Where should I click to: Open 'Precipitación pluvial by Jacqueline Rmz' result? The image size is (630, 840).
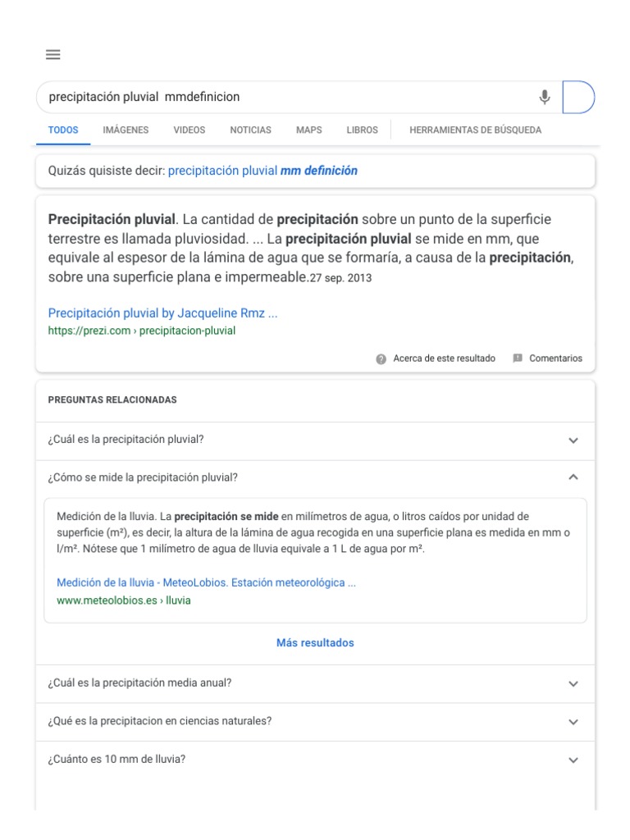[162, 313]
